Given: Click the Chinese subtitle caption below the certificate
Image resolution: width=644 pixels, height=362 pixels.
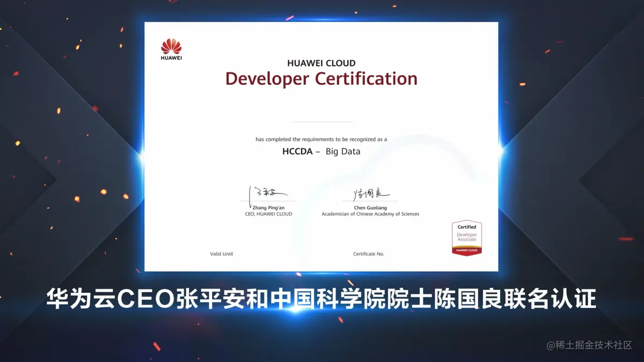Looking at the screenshot, I should (x=321, y=300).
